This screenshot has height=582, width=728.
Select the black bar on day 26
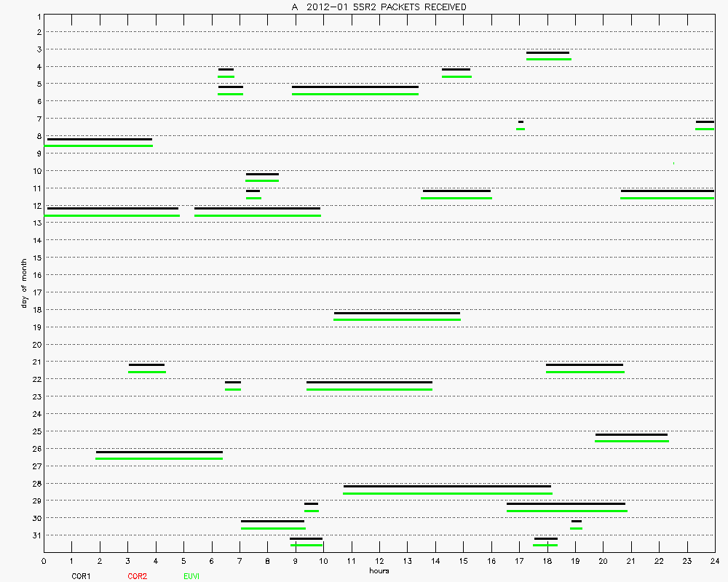tap(159, 452)
